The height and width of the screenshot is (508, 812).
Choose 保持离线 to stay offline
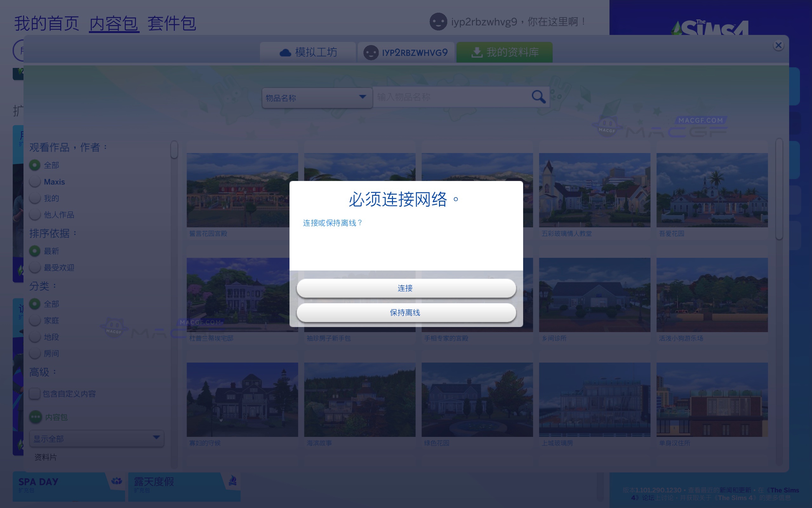point(406,312)
